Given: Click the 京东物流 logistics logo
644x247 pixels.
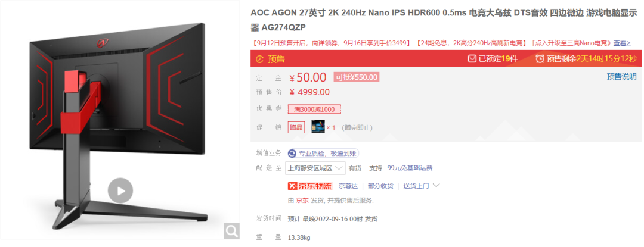Looking at the screenshot, I should (x=309, y=186).
